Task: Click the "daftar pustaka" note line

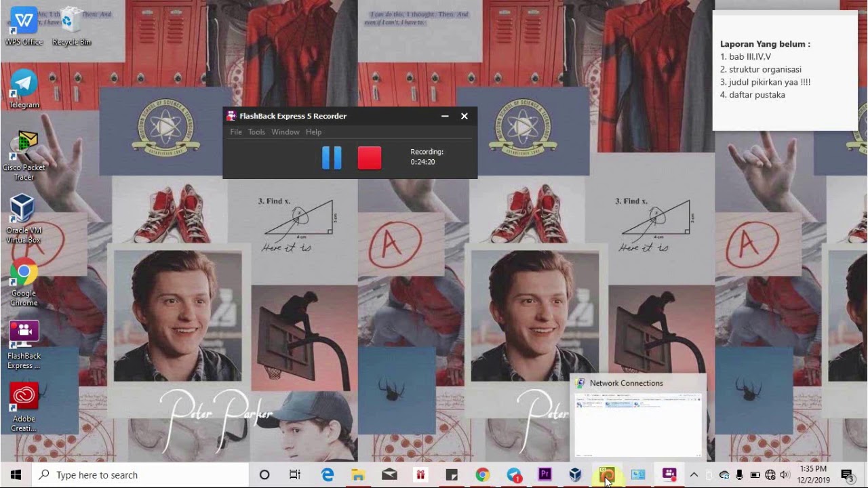Action: [x=753, y=95]
